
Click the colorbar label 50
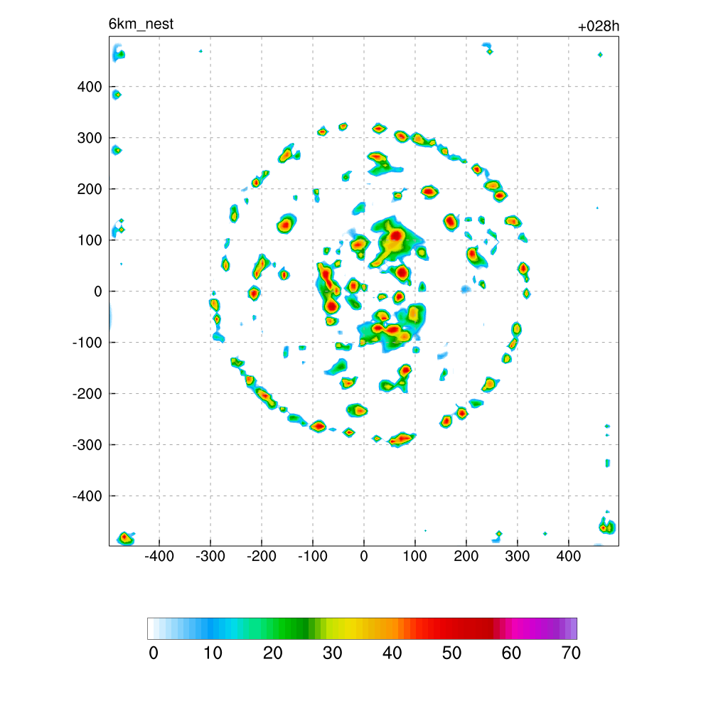[x=451, y=653]
